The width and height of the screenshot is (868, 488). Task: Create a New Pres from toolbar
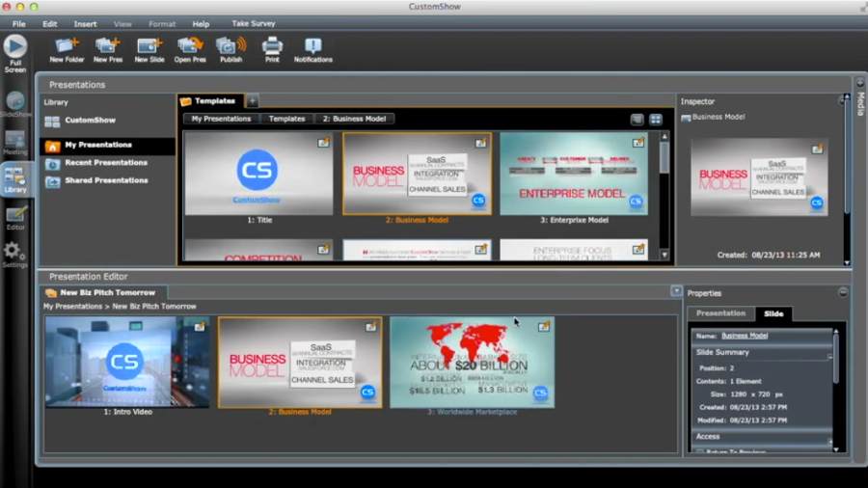click(x=108, y=50)
